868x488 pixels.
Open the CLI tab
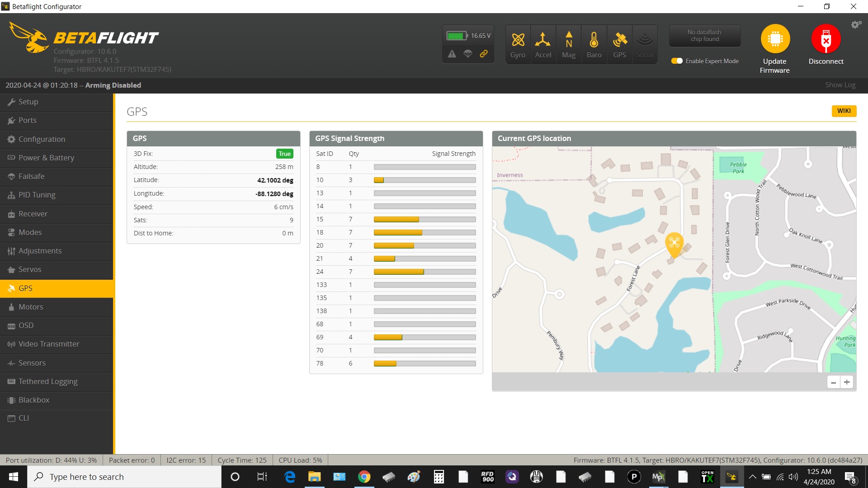tap(57, 418)
